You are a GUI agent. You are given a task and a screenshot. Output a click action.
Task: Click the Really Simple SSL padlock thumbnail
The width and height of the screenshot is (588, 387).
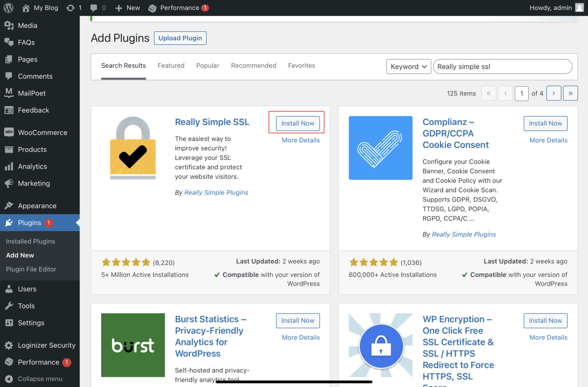coord(133,148)
